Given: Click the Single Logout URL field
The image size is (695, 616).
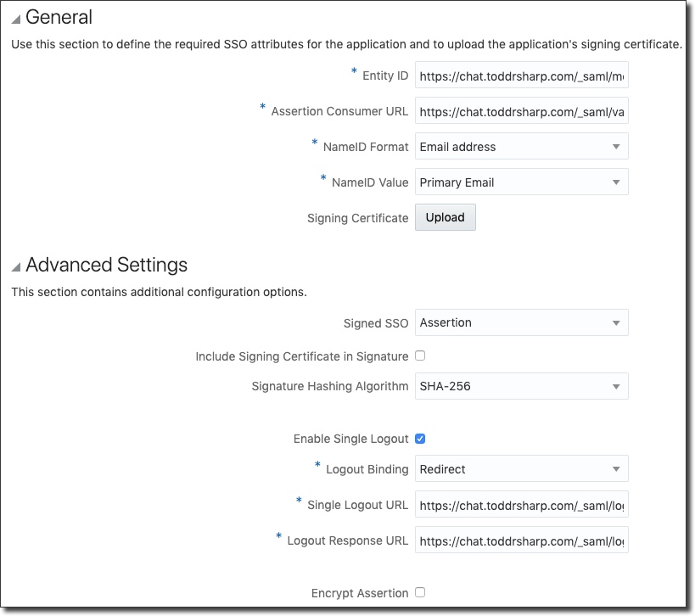Looking at the screenshot, I should [x=521, y=505].
